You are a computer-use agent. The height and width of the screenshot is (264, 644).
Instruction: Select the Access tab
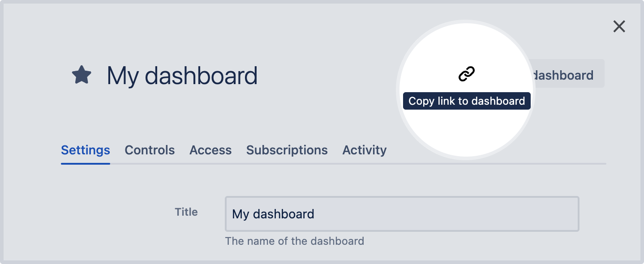pos(210,150)
